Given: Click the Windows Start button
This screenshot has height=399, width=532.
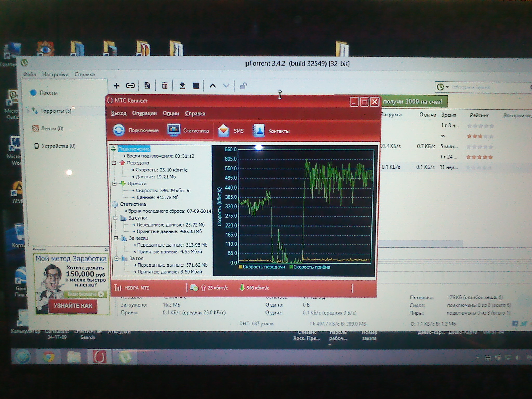Looking at the screenshot, I should (23, 357).
